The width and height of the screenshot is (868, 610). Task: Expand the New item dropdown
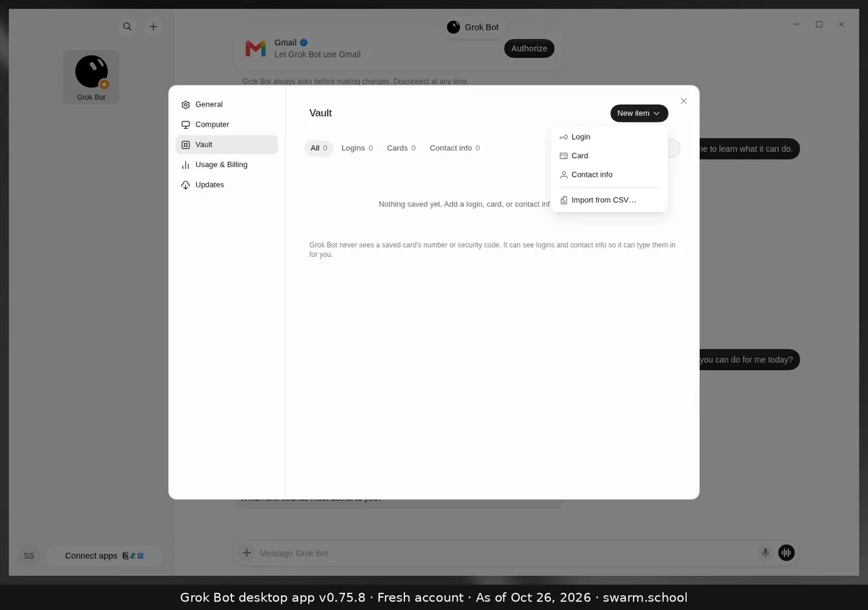pos(639,114)
